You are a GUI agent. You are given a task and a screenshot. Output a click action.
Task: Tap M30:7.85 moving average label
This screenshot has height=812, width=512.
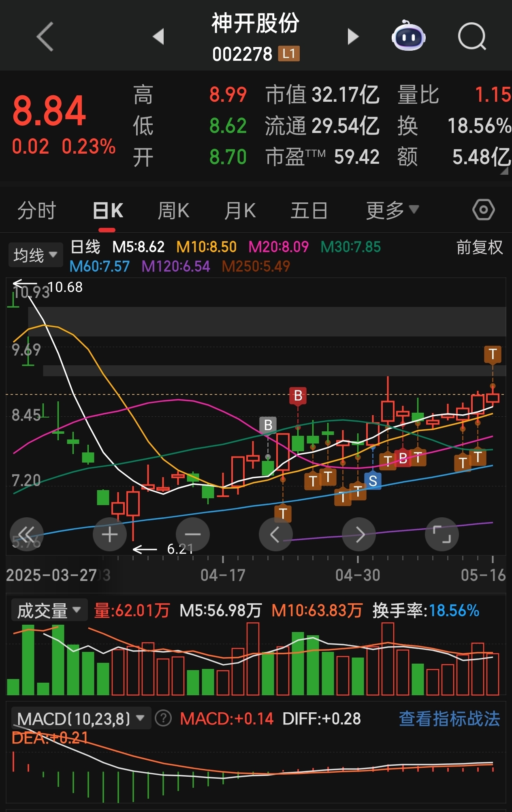[351, 247]
